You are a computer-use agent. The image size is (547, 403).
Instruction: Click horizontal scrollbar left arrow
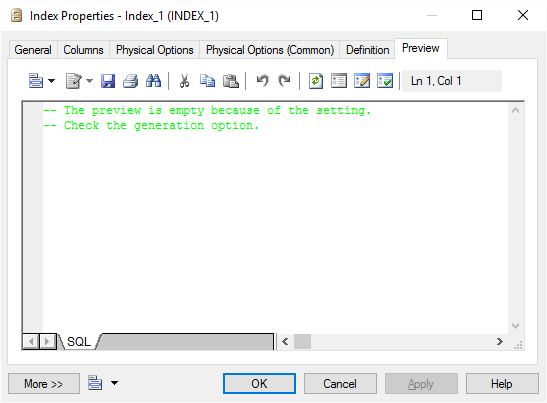click(x=285, y=341)
